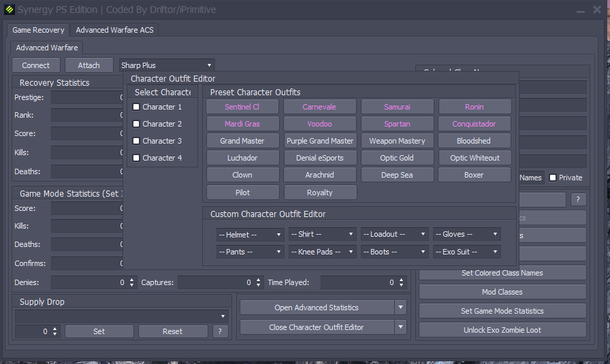610x364 pixels.
Task: Expand the Loadout dropdown
Action: click(x=394, y=234)
